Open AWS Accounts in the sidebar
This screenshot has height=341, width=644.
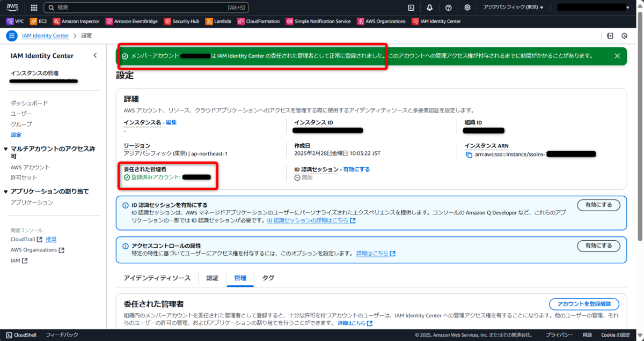coord(30,167)
